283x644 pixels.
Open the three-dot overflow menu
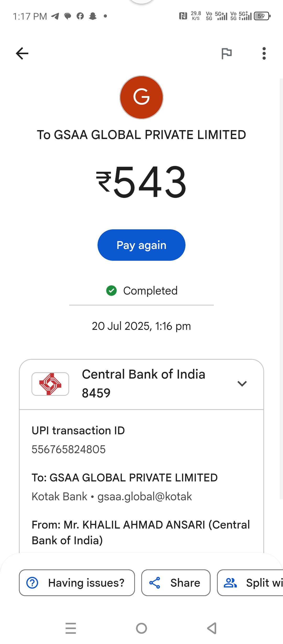tap(264, 53)
